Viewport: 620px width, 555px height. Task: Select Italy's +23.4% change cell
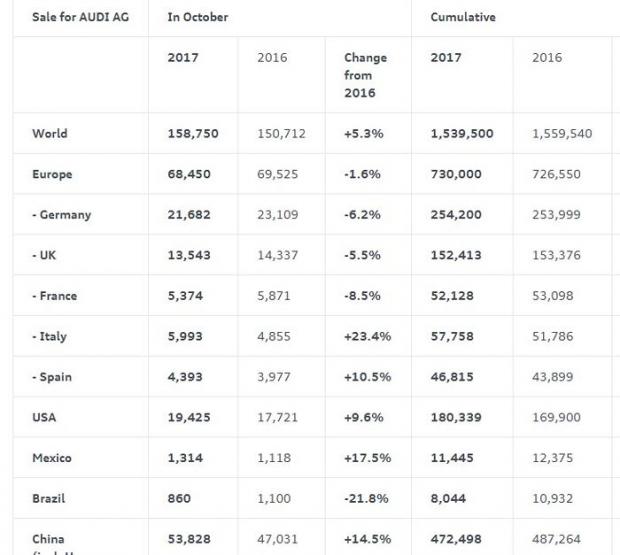(367, 336)
